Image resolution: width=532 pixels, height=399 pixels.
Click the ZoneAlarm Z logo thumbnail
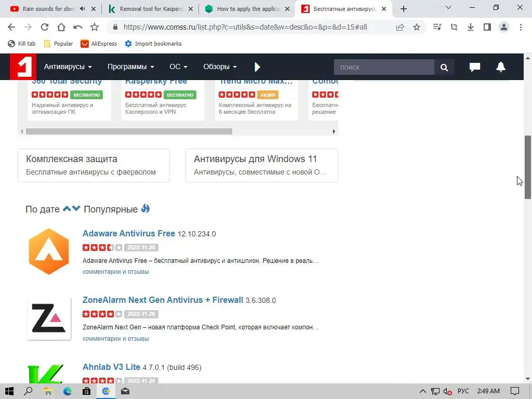[49, 318]
